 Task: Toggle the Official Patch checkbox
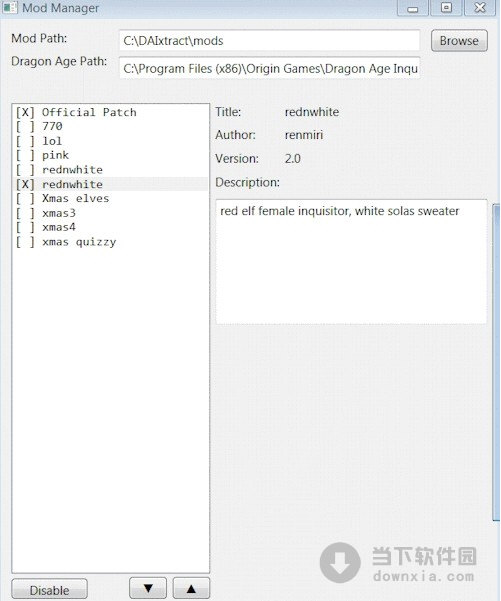click(x=25, y=112)
